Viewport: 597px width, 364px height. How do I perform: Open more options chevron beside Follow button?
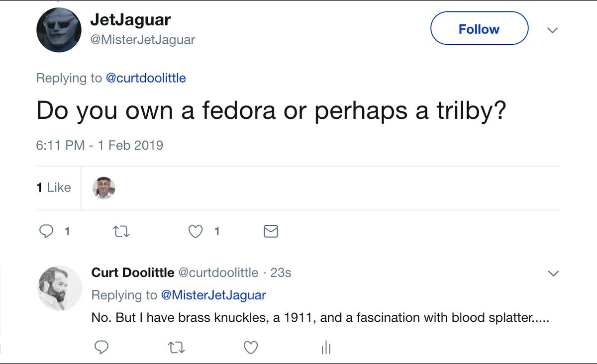[x=552, y=30]
